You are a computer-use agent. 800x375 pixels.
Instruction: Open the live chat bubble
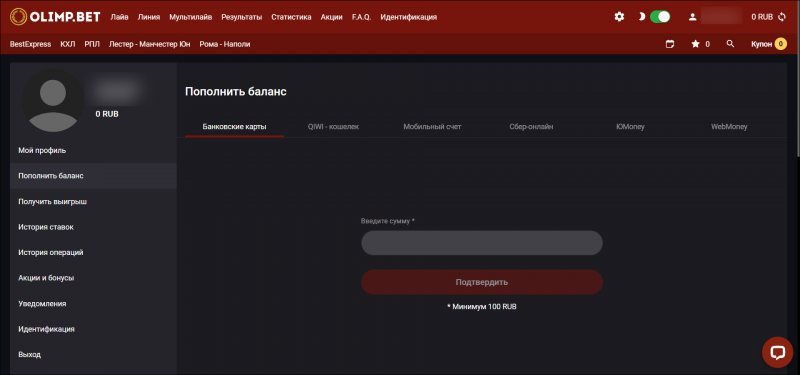(x=778, y=352)
